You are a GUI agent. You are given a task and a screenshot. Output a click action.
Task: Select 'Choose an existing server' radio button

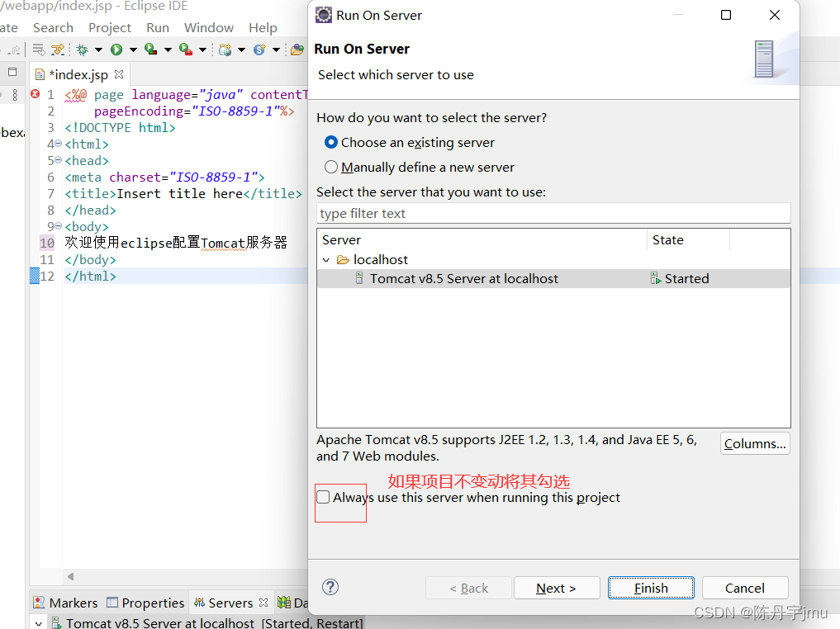click(331, 143)
